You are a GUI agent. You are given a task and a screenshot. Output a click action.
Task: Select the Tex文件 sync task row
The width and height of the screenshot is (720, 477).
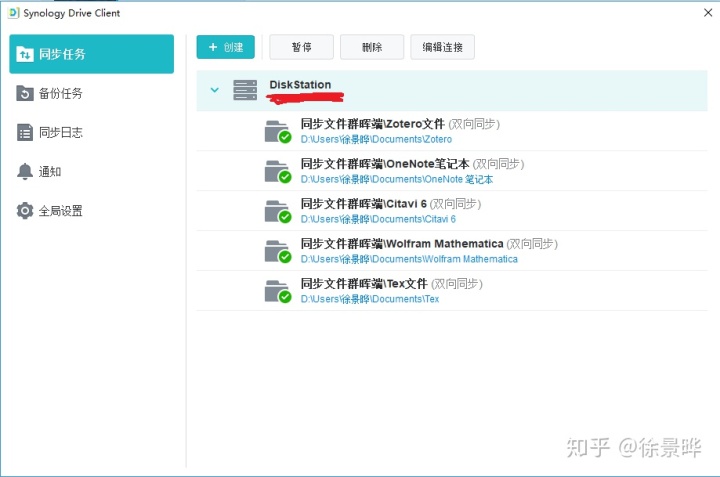click(x=450, y=291)
